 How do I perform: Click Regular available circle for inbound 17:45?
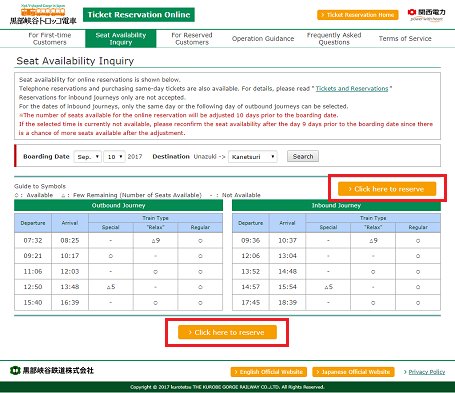[x=418, y=303]
